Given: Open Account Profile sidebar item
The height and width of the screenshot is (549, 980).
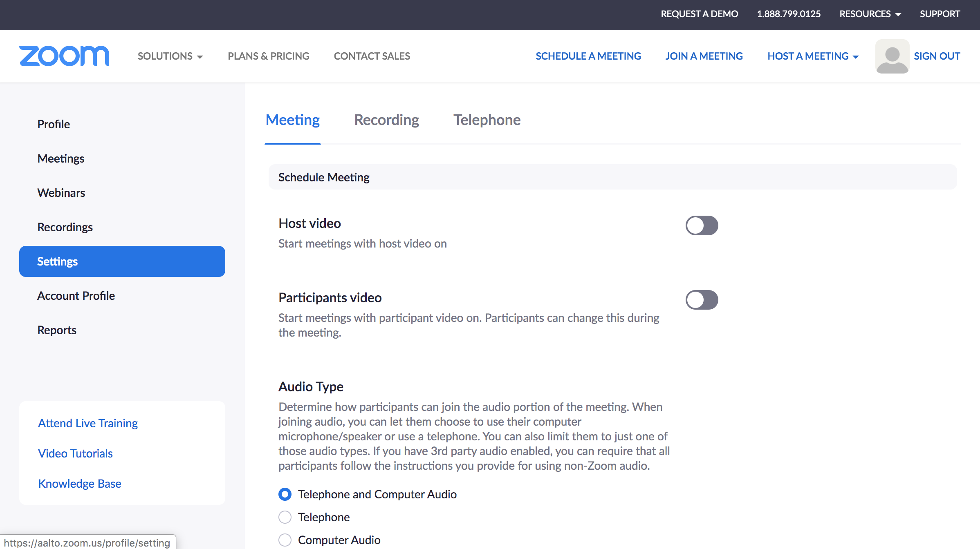Looking at the screenshot, I should (76, 296).
